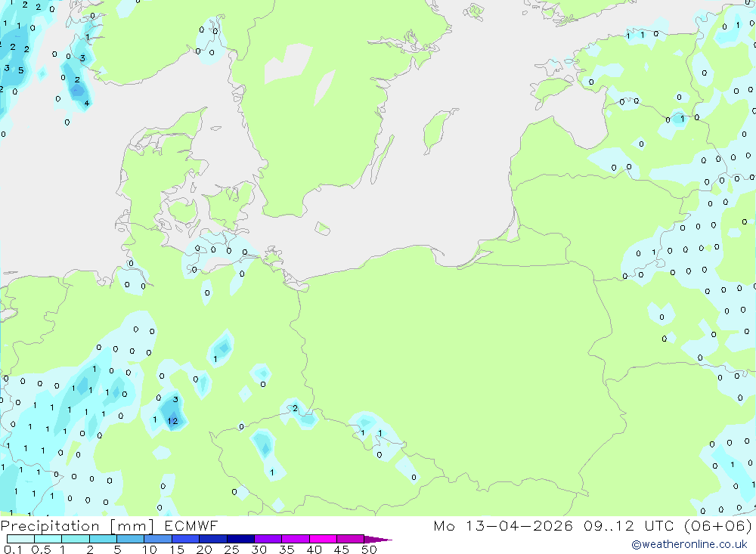Click the legend scale label '50'
Screen dimensions: 756x554
[370, 549]
